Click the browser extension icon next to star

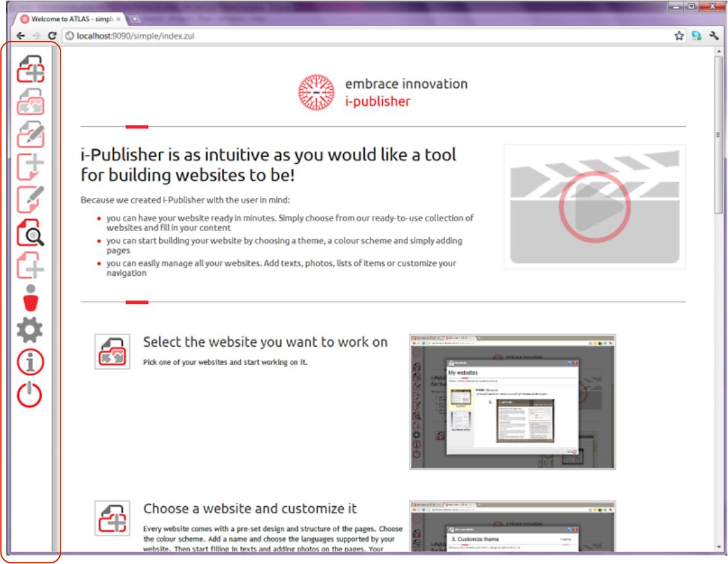[696, 36]
